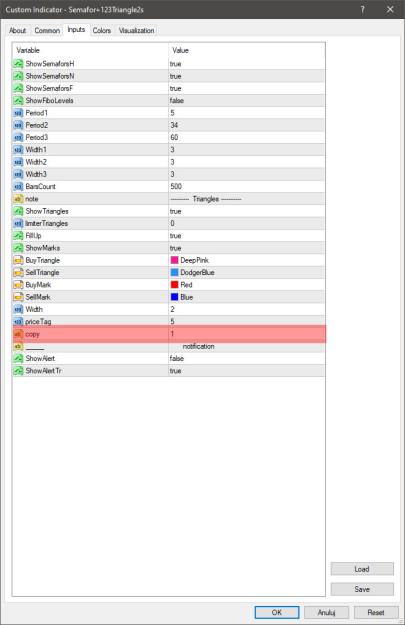405x625 pixels.
Task: Click the limiterTriangles integer type icon
Action: click(18, 223)
